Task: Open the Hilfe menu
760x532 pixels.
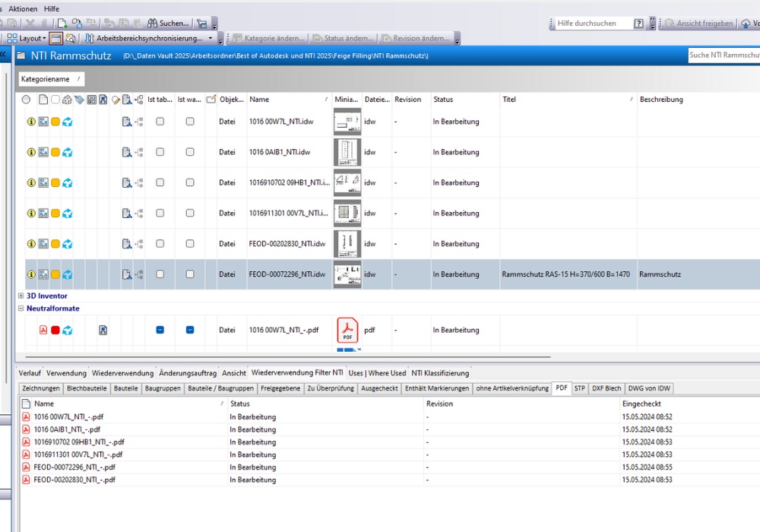Action: (52, 8)
